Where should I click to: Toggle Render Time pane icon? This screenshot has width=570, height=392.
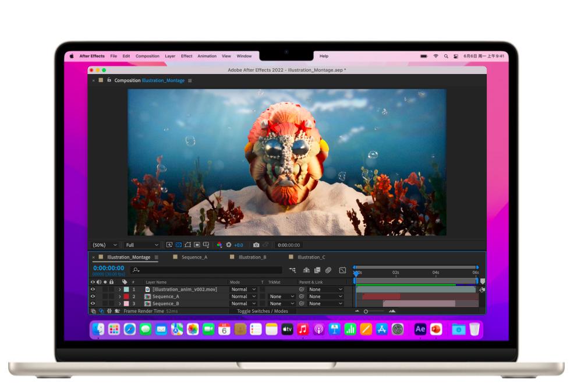117,311
